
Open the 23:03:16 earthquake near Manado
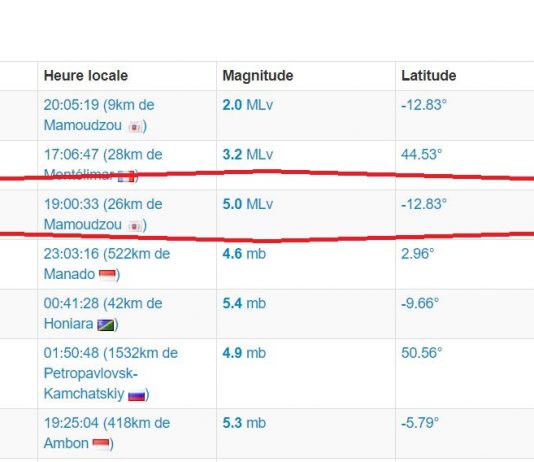[107, 264]
